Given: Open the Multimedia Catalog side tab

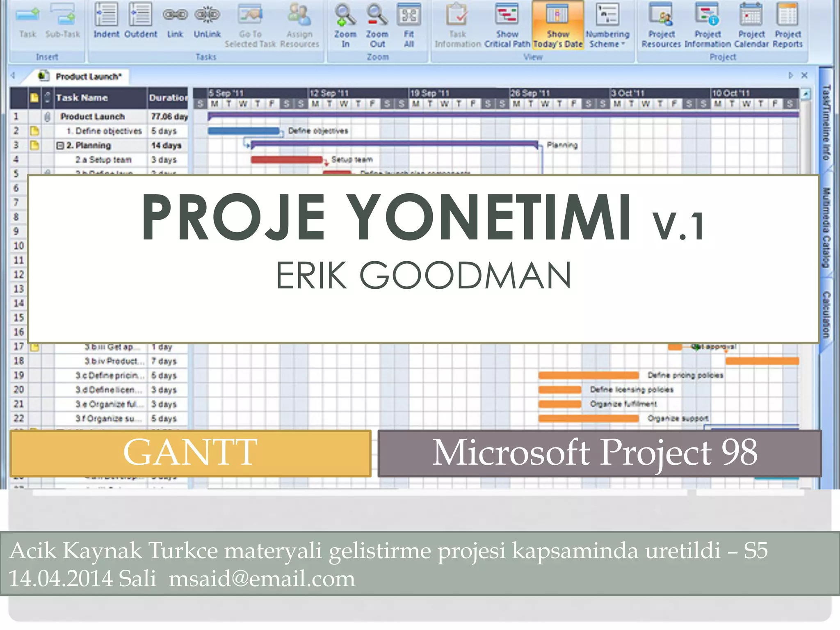Looking at the screenshot, I should pyautogui.click(x=826, y=228).
